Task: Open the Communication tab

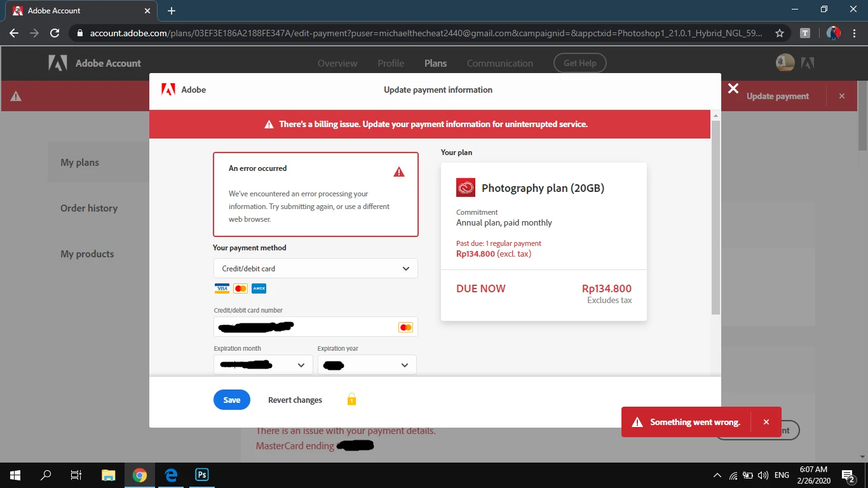Action: (500, 63)
